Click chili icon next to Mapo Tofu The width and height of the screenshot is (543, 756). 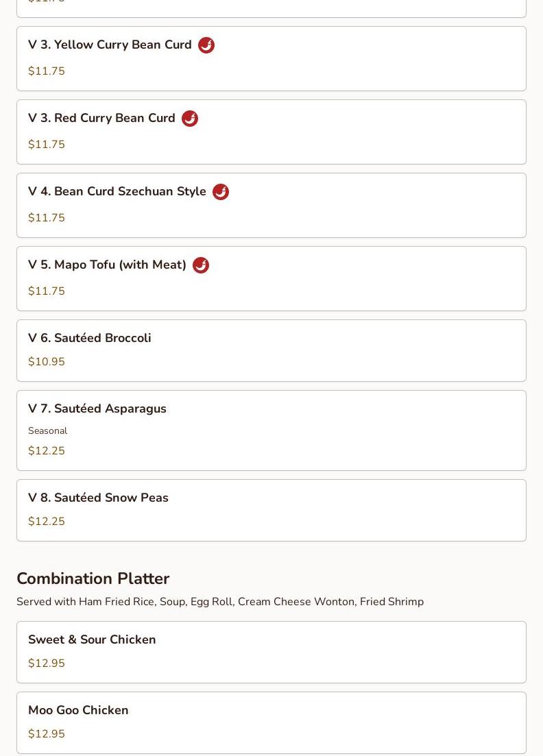click(201, 265)
